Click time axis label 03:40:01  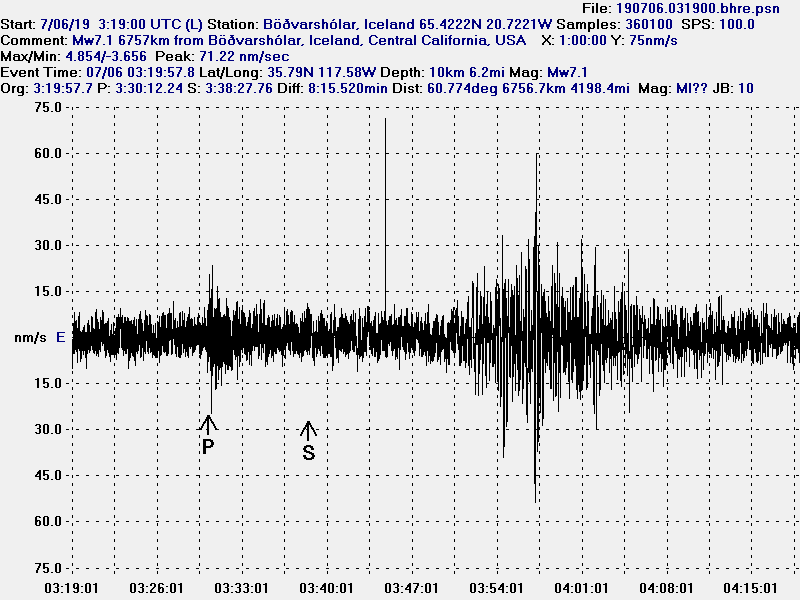point(326,588)
